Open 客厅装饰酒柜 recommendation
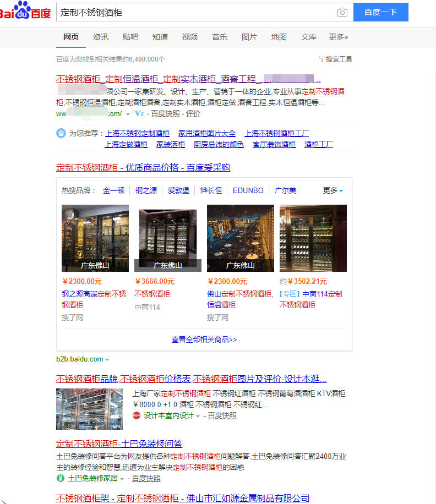Screen dimensions: 436x504 coord(274,144)
